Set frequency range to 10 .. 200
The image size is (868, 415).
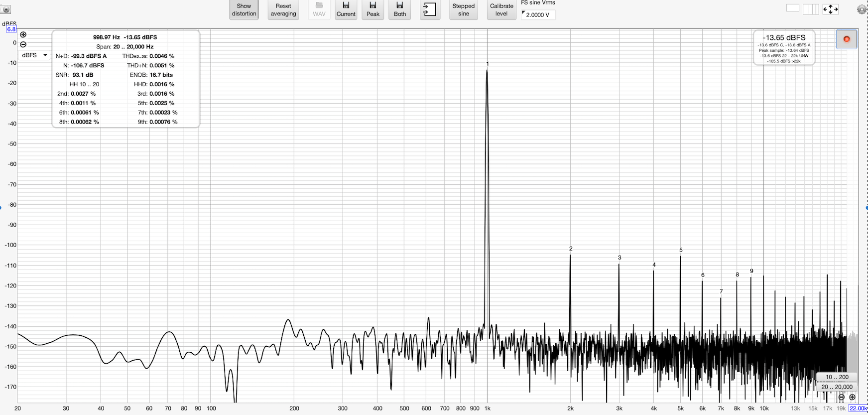coord(837,377)
